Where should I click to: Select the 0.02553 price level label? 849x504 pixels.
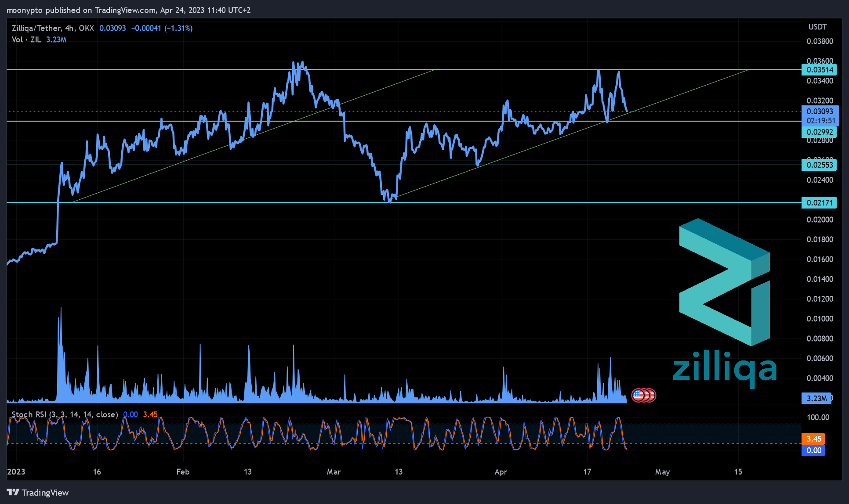(x=819, y=165)
